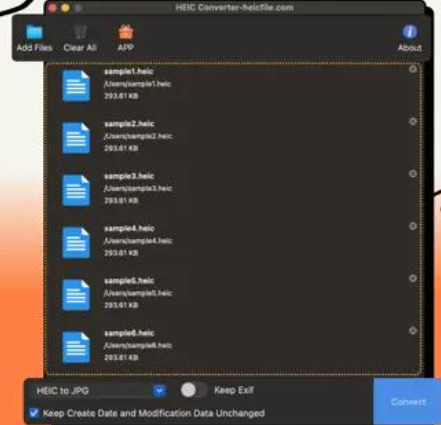Viewport: 441px width, 425px height.
Task: Remove sample5.heic using its small circle icon
Action: coord(413,278)
